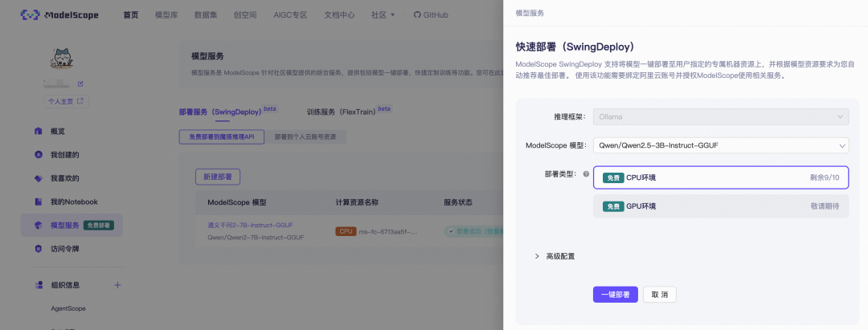Select 我创建的 in the sidebar
Screen dimensions: 868x330
coord(65,155)
